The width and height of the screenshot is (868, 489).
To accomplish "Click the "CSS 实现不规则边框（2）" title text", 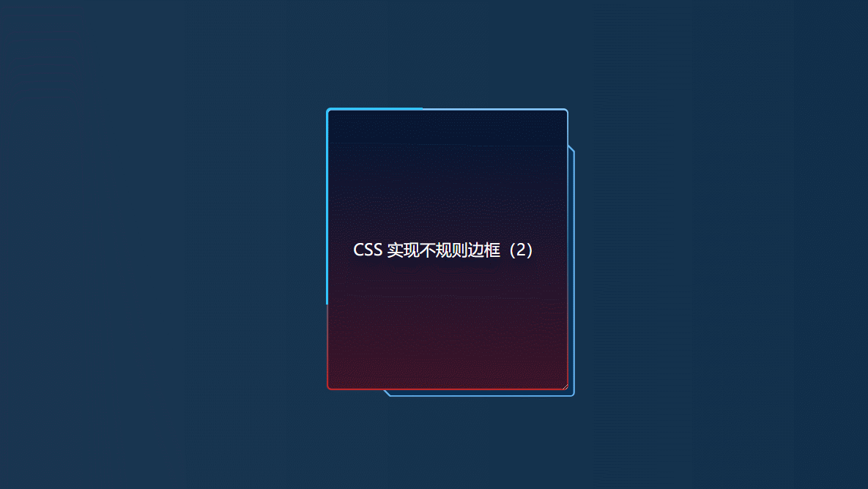I will [x=443, y=250].
